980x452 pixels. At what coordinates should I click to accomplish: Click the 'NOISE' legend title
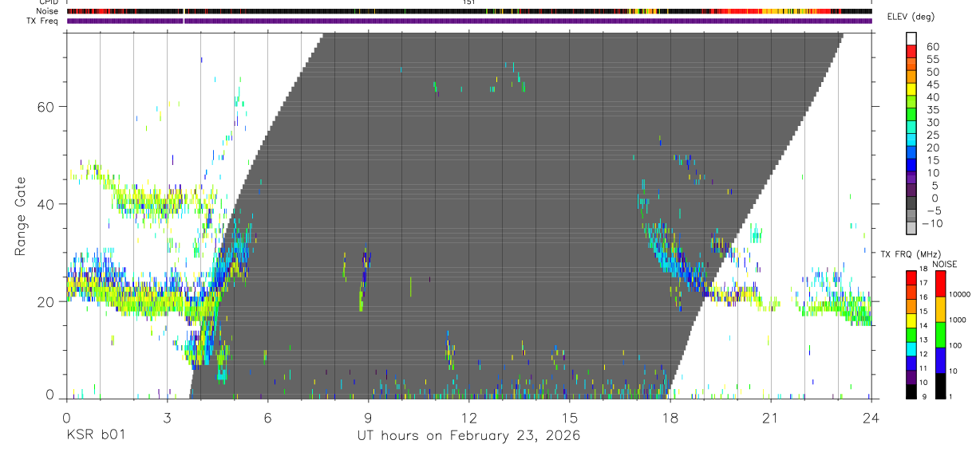(x=944, y=264)
